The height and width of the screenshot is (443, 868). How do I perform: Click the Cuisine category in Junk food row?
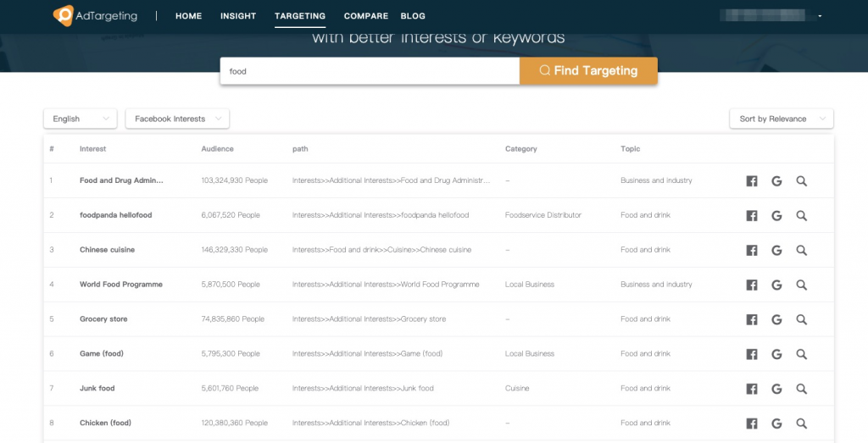pos(517,388)
